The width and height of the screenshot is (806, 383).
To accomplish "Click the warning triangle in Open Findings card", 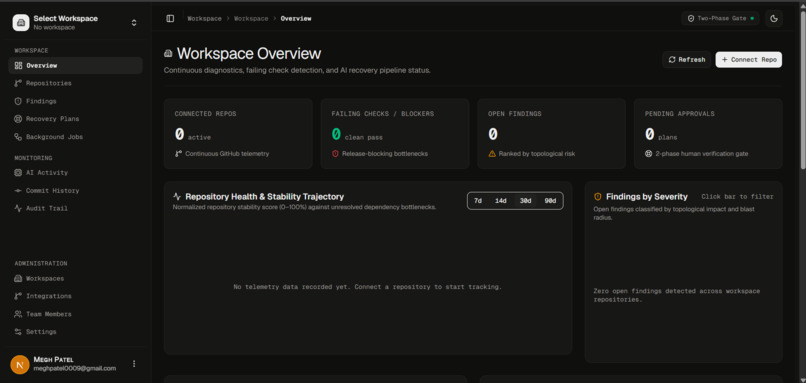I will coord(492,154).
